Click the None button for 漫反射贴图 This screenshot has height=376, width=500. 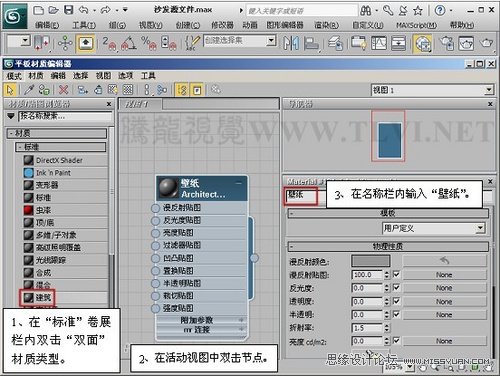click(x=444, y=275)
